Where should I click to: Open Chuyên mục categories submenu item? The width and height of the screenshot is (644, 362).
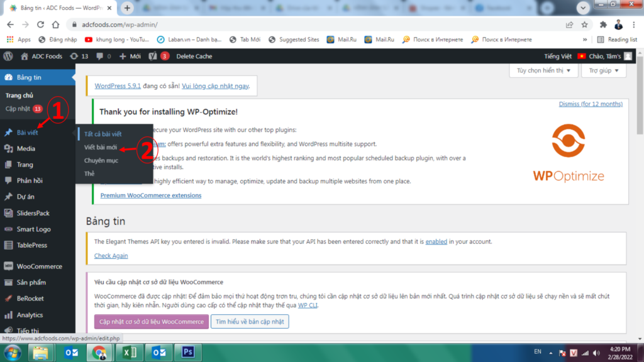101,160
